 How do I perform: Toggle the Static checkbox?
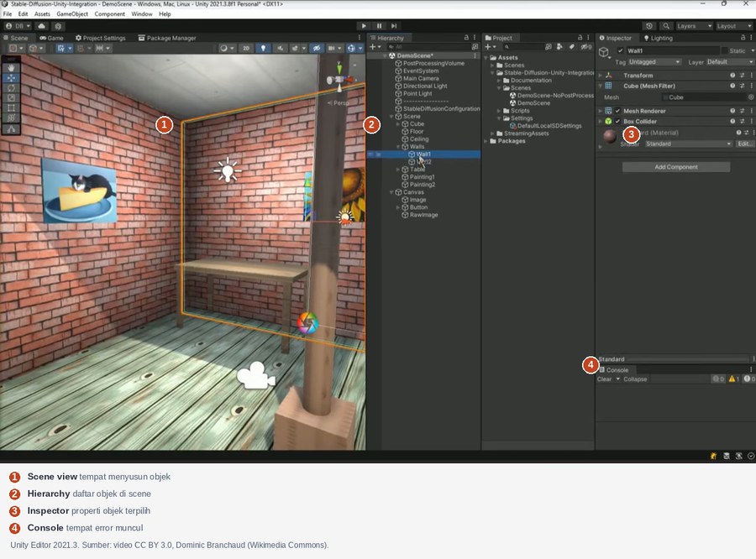point(724,50)
